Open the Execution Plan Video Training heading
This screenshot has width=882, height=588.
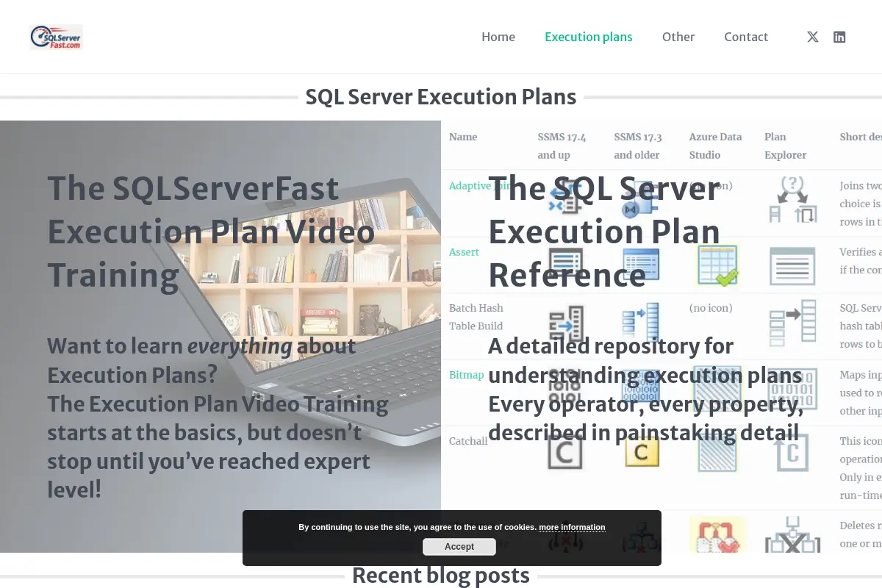click(x=212, y=232)
